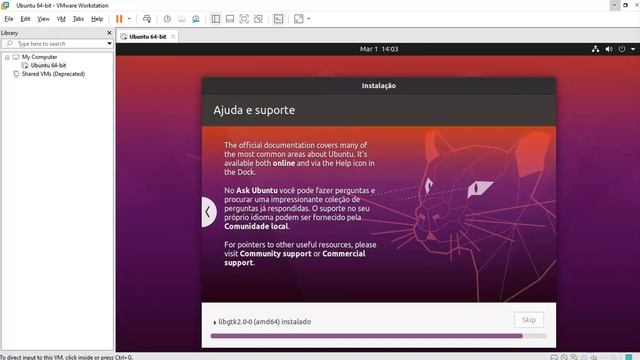
Task: Pause the VM with the orange pause icon
Action: 119,19
